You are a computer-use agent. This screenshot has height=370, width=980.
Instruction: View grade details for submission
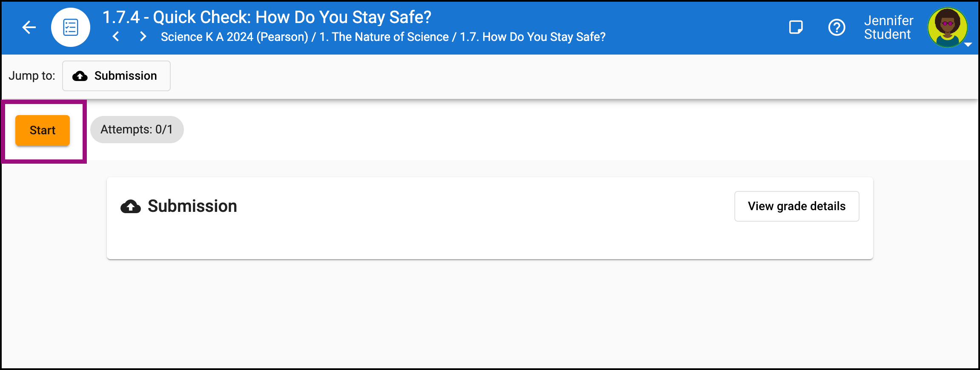[797, 206]
